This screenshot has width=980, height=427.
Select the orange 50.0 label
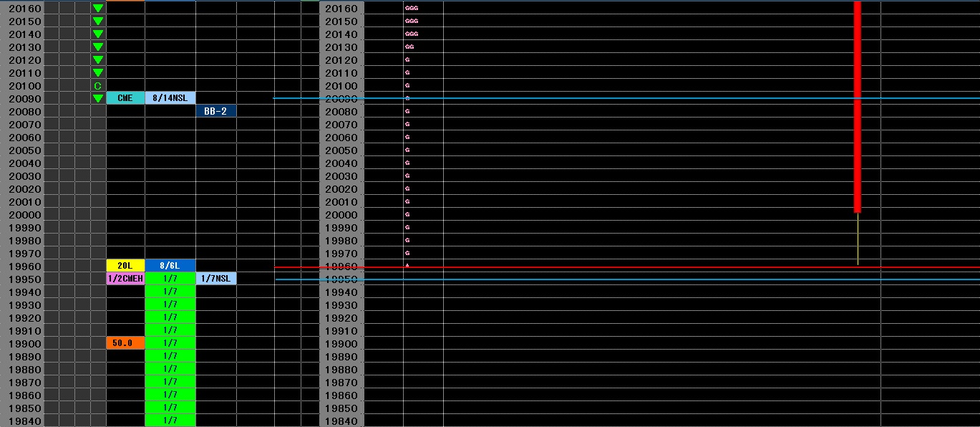point(125,343)
